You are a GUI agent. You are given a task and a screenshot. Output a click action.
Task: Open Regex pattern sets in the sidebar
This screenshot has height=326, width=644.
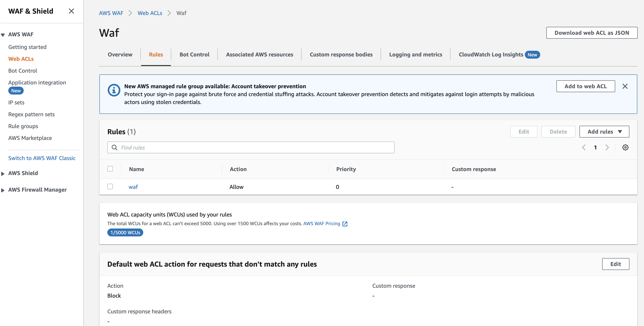pyautogui.click(x=32, y=114)
